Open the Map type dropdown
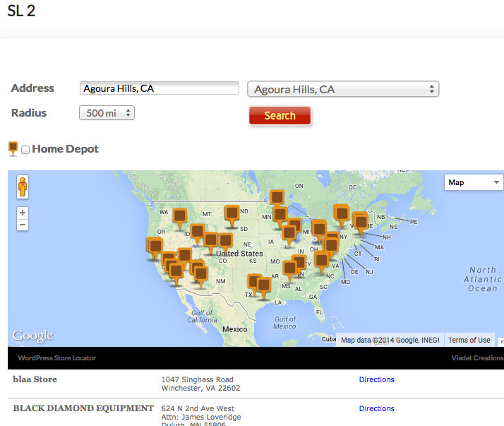 [x=473, y=182]
